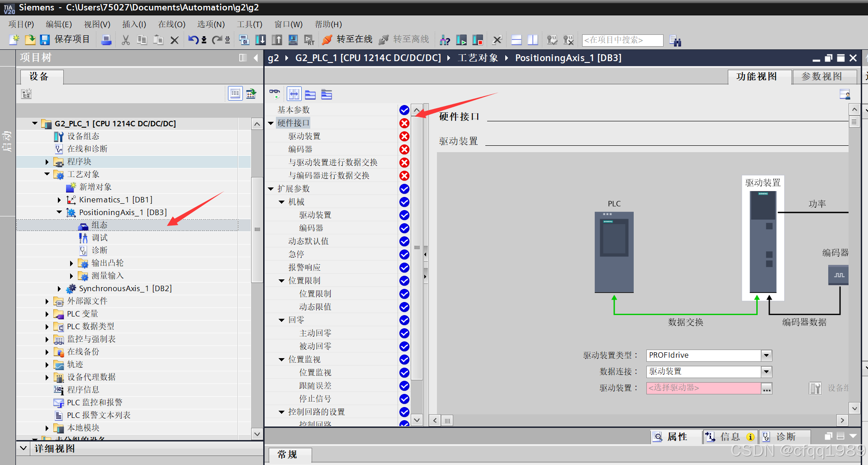The width and height of the screenshot is (868, 465).
Task: Click the delete X icon in toolbar
Action: point(175,40)
